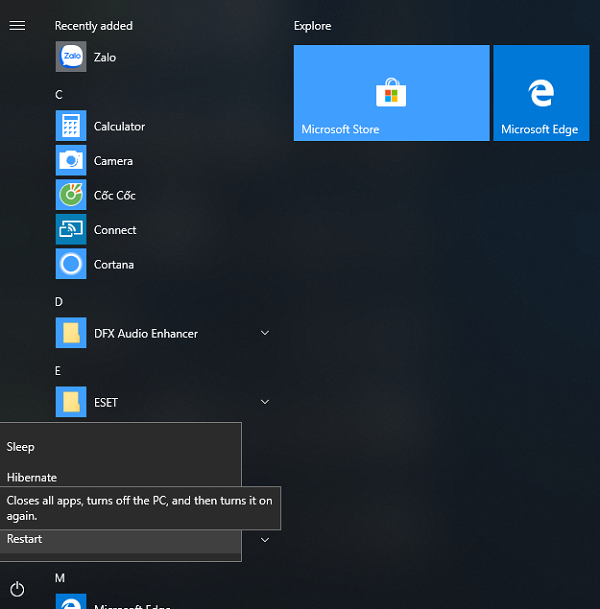This screenshot has width=600, height=609.
Task: Choose Sleep from the power menu
Action: tap(21, 447)
